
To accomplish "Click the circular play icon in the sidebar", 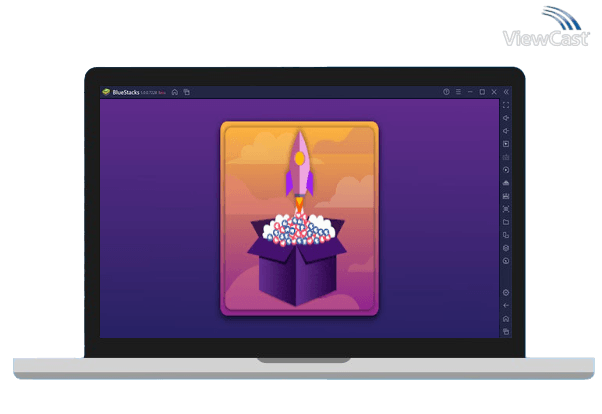I will tap(506, 170).
